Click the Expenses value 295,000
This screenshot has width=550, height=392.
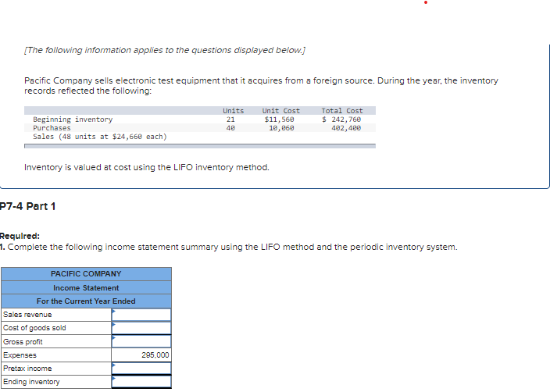[x=155, y=355]
